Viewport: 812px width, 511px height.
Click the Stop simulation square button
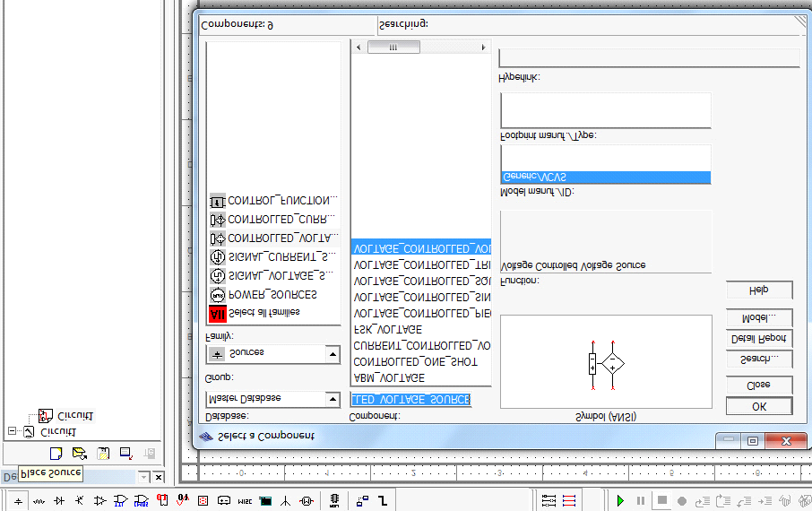(661, 500)
